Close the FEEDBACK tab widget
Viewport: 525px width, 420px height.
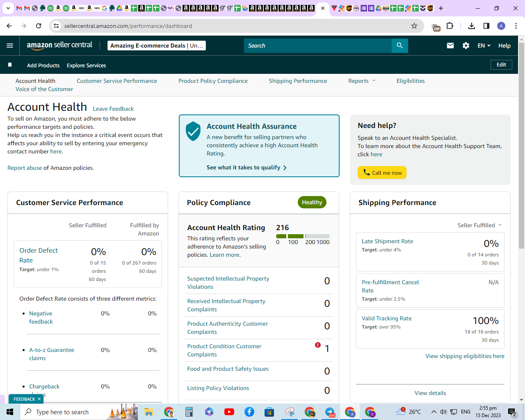tap(39, 399)
